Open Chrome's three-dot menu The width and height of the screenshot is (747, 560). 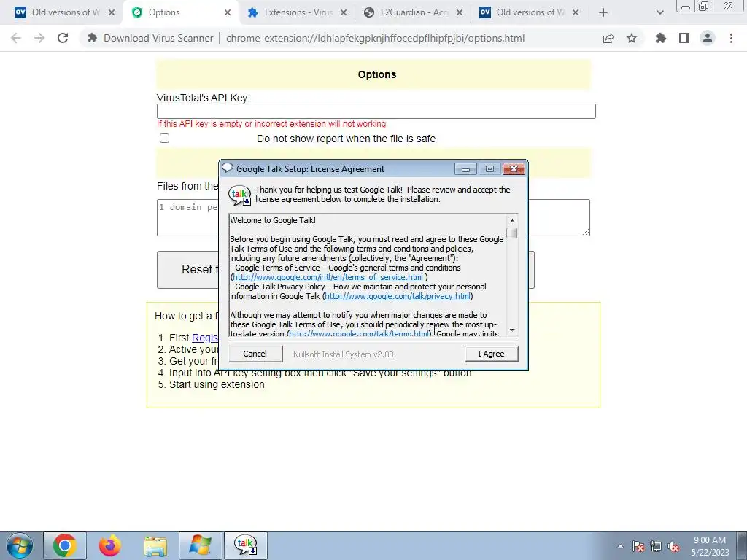point(731,38)
